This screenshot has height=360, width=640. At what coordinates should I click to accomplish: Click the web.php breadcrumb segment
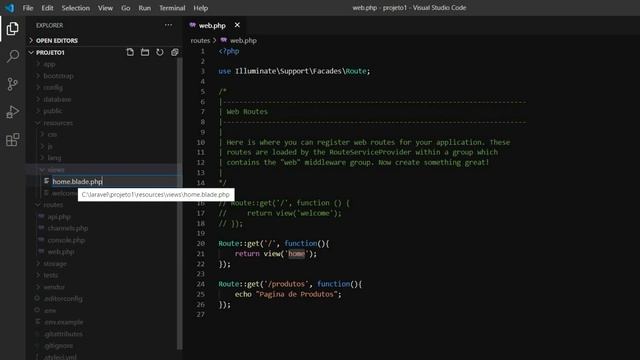(243, 40)
